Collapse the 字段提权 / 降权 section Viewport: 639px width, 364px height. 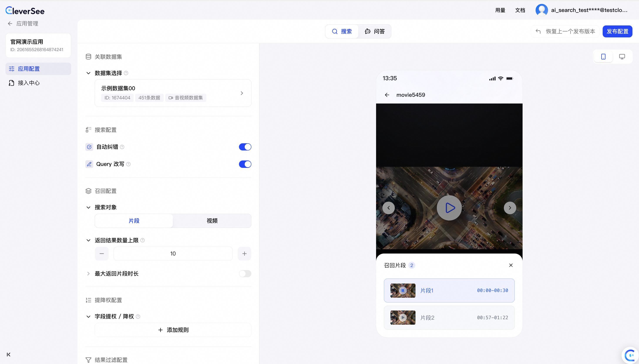(88, 317)
